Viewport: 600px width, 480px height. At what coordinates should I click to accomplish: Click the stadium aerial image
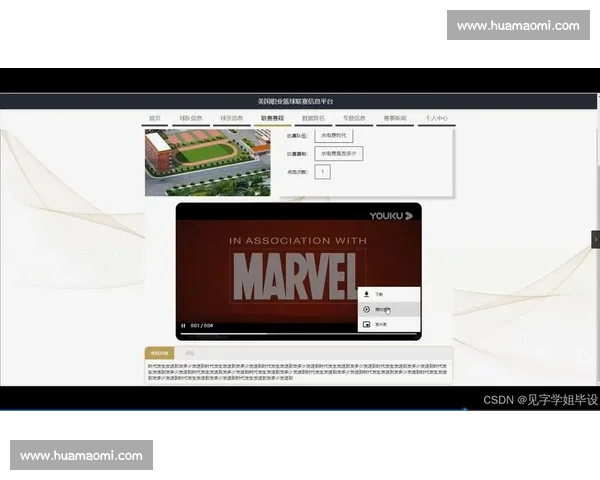[207, 161]
